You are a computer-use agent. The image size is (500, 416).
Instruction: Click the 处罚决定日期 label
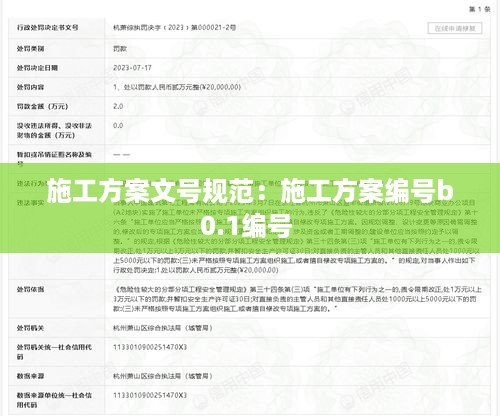point(37,68)
